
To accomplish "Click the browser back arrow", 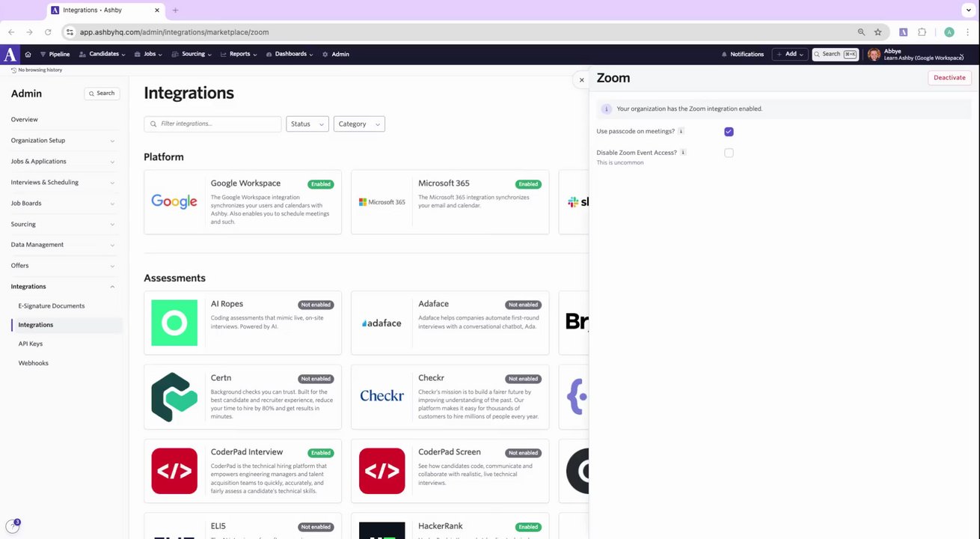I will 11,32.
